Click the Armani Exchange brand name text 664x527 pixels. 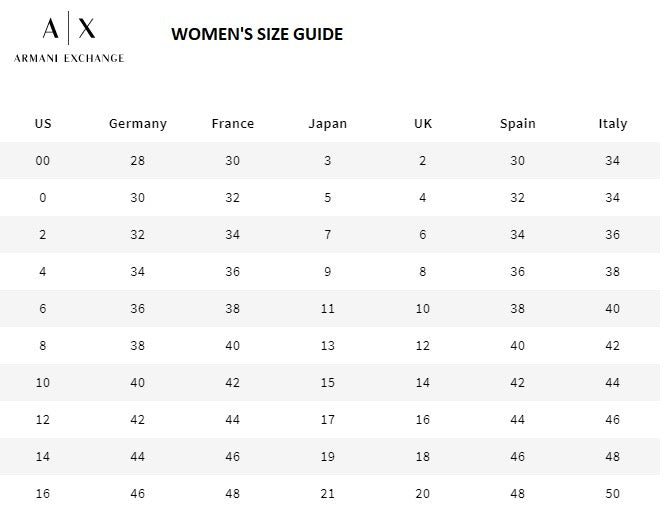pos(69,58)
